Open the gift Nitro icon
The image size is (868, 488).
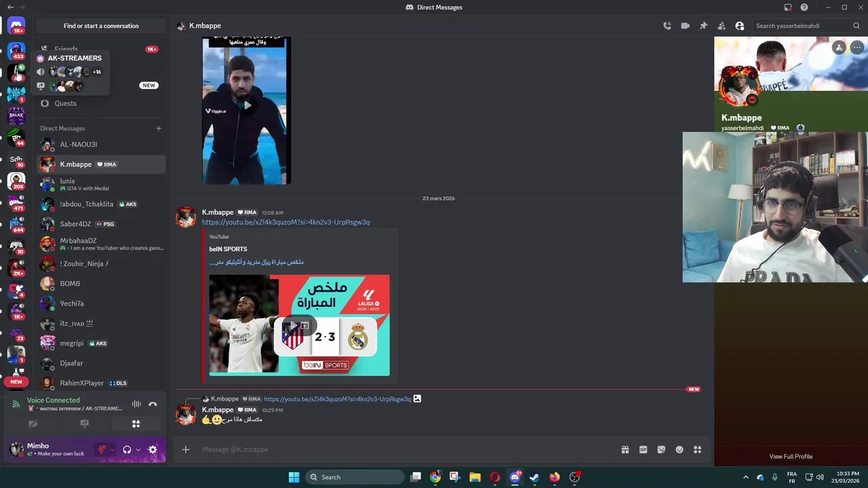625,449
